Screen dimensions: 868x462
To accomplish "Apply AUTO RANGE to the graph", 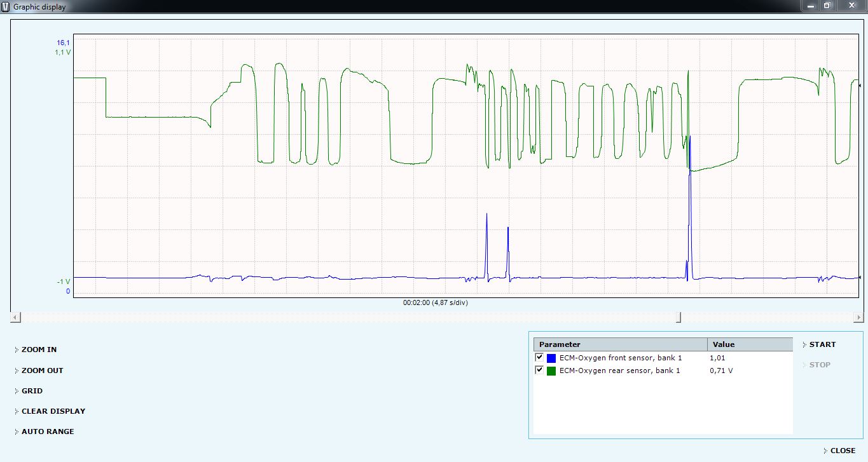I will tap(48, 431).
